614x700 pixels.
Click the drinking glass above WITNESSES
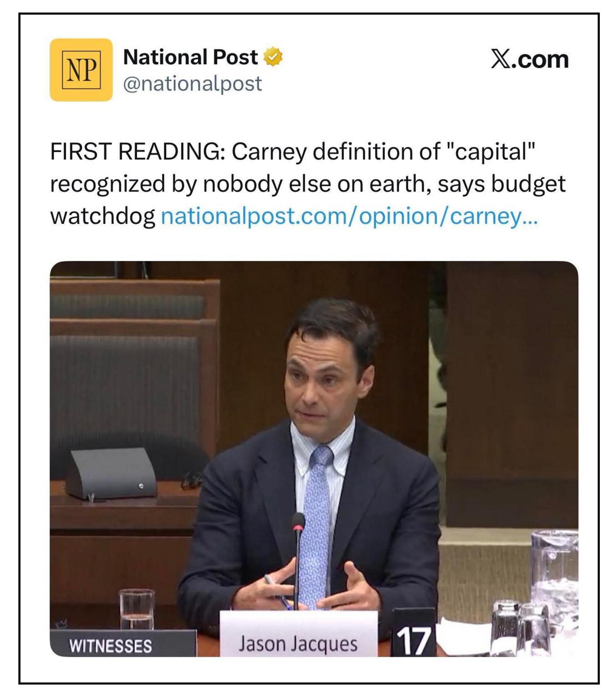[x=137, y=608]
